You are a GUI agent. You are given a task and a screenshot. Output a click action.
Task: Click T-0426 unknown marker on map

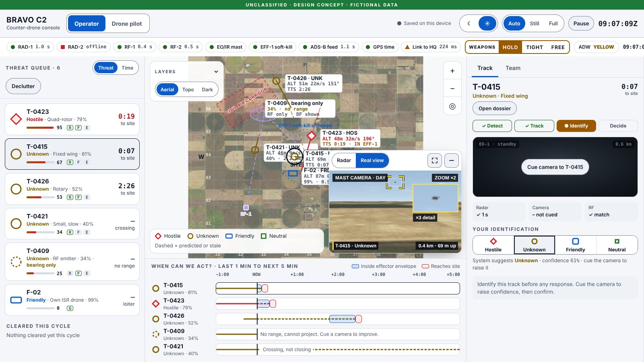point(277,81)
